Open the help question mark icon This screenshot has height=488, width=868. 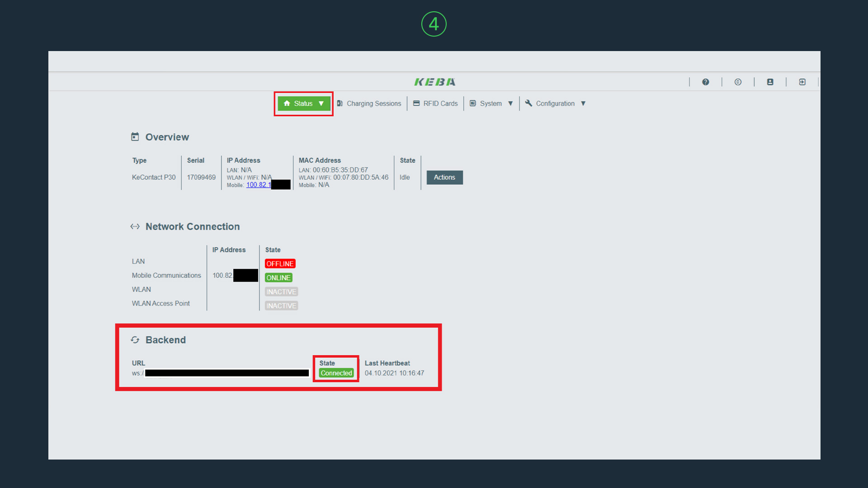(x=705, y=82)
